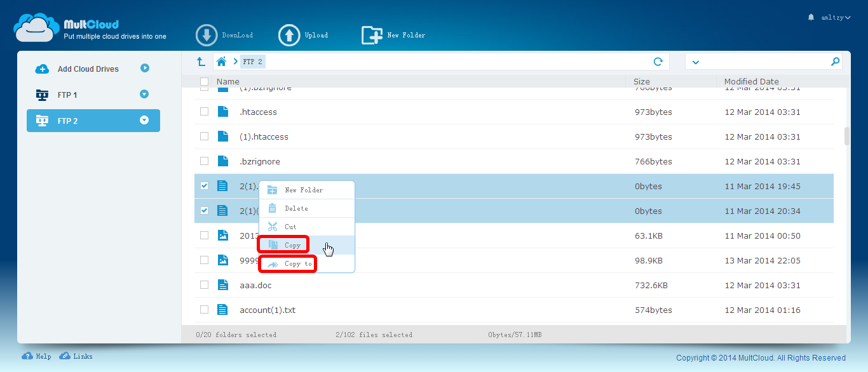This screenshot has width=868, height=372.
Task: Check the .htaccess file checkbox
Action: click(x=204, y=112)
